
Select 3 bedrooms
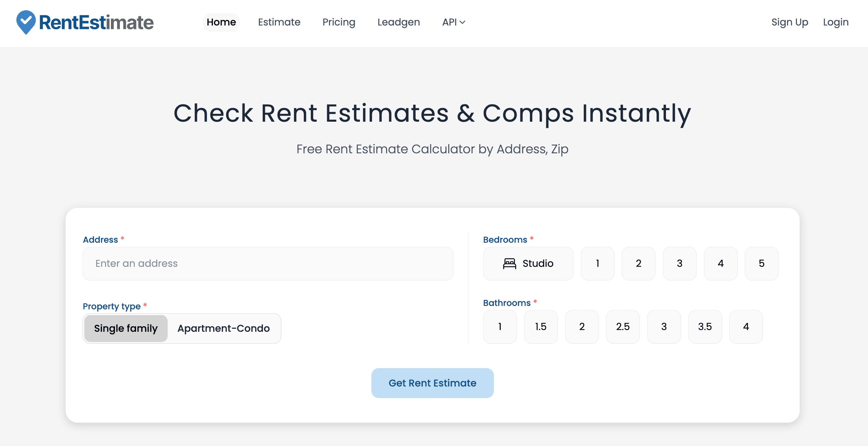point(679,263)
